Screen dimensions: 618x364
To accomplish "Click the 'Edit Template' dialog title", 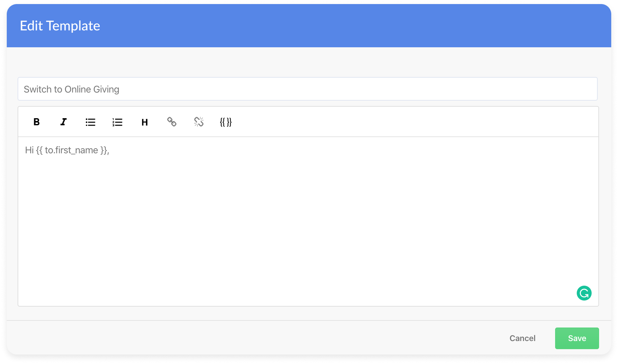I will (60, 26).
